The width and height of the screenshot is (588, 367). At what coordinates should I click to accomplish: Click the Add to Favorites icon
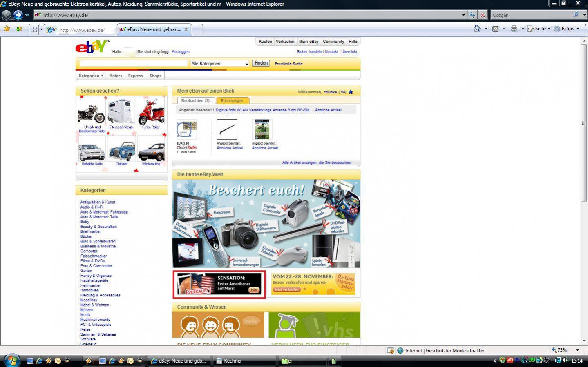point(19,29)
